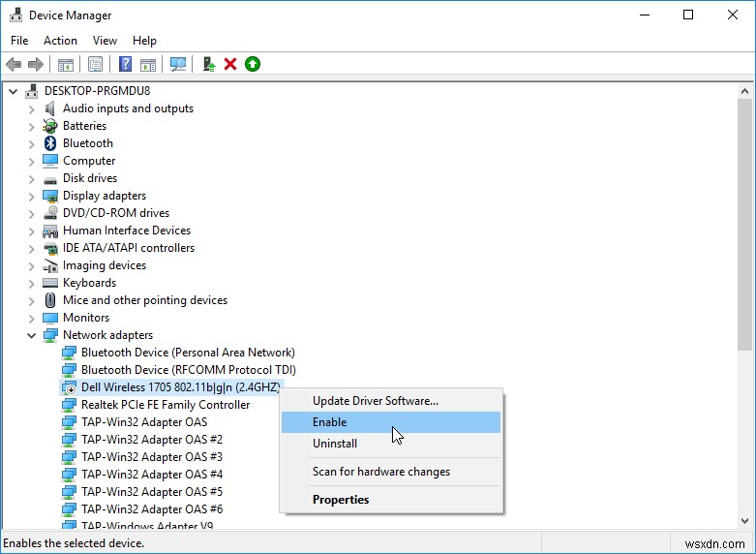Maximize the Device Manager window
Viewport: 756px width, 554px height.
(x=688, y=15)
